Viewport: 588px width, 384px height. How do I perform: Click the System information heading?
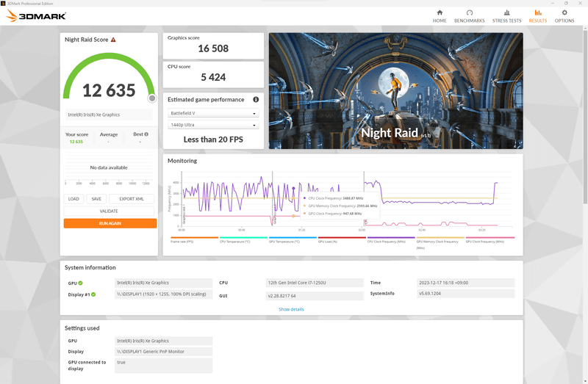pyautogui.click(x=90, y=267)
